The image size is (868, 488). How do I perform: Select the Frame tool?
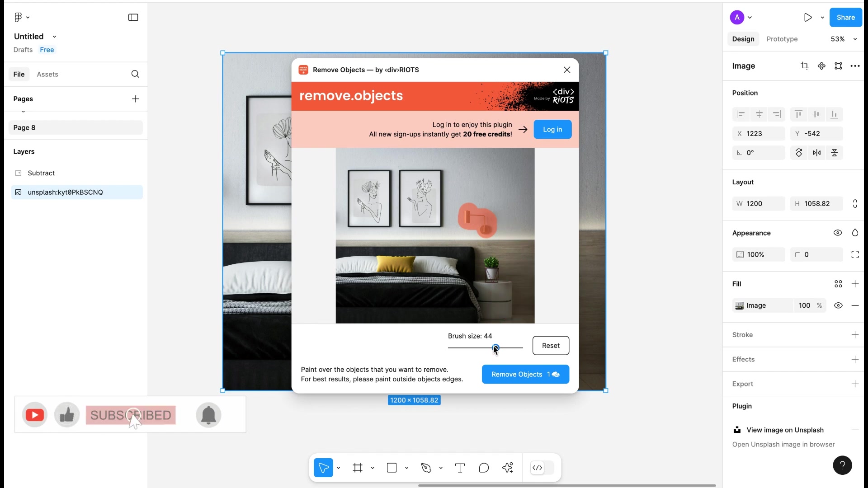pos(358,468)
